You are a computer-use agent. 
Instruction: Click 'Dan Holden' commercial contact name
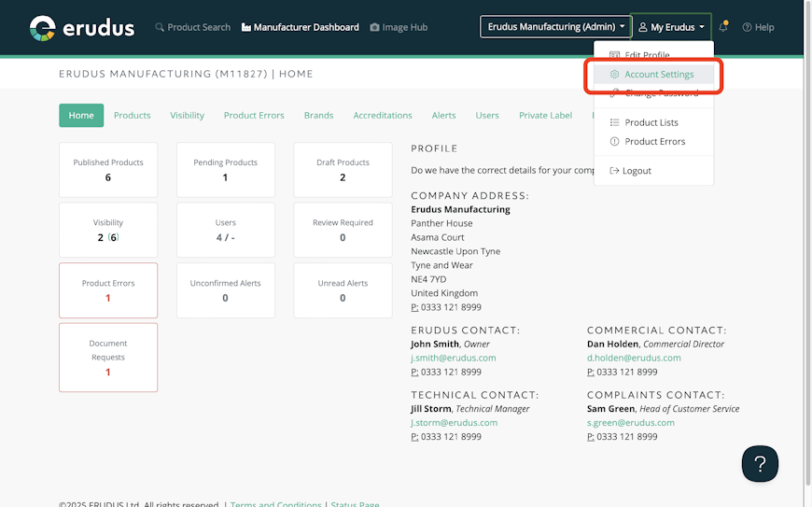tap(612, 344)
